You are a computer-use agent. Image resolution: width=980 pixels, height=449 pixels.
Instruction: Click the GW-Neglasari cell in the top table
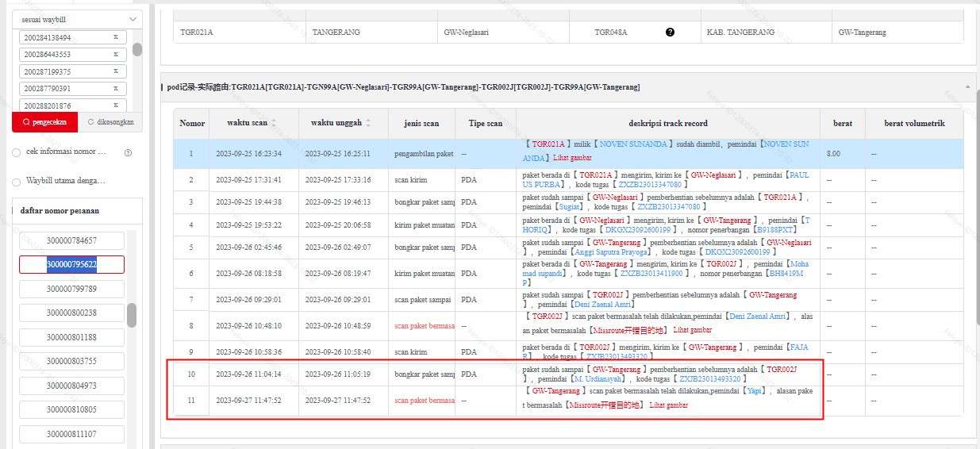coord(503,33)
